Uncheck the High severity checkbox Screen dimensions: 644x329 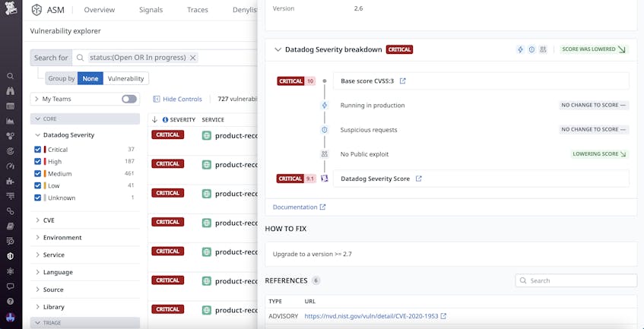tap(38, 162)
